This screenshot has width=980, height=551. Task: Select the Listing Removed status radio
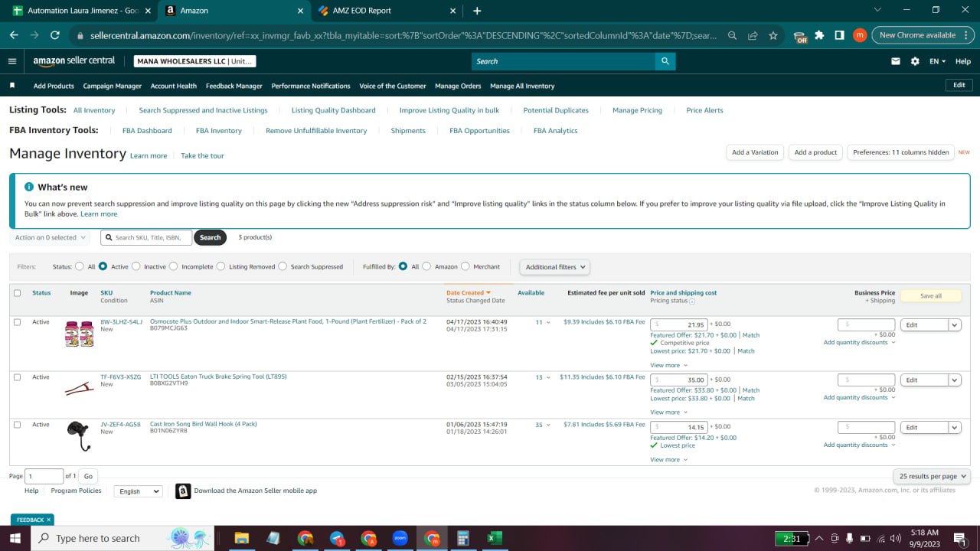pyautogui.click(x=220, y=267)
